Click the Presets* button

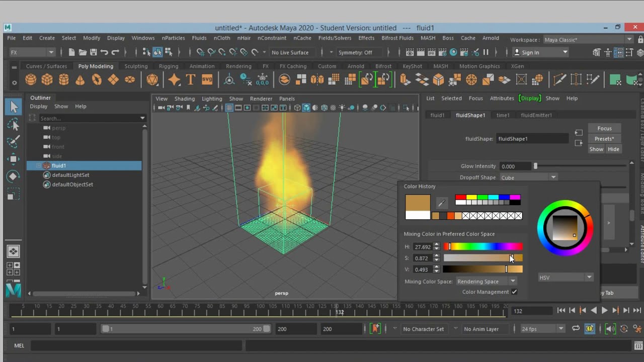[605, 139]
